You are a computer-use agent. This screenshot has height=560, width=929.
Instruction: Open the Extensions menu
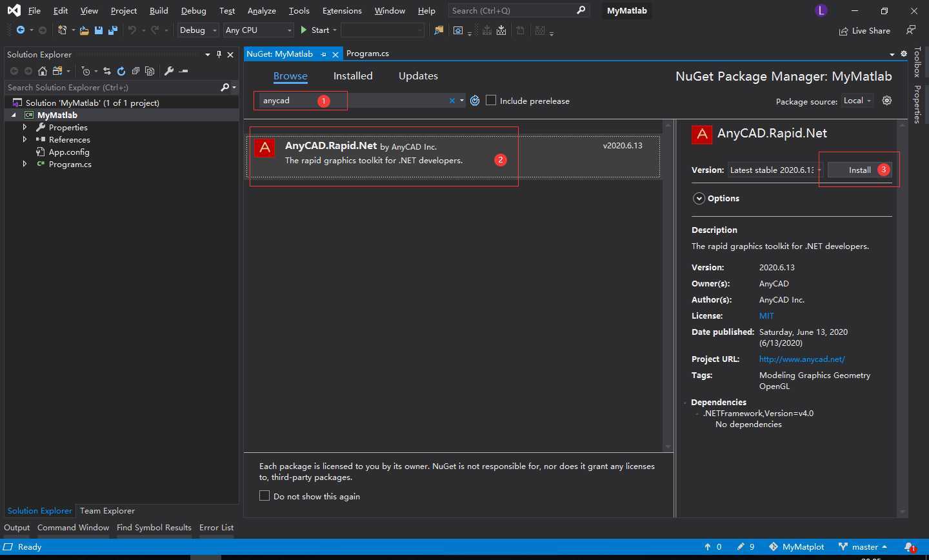pyautogui.click(x=342, y=11)
